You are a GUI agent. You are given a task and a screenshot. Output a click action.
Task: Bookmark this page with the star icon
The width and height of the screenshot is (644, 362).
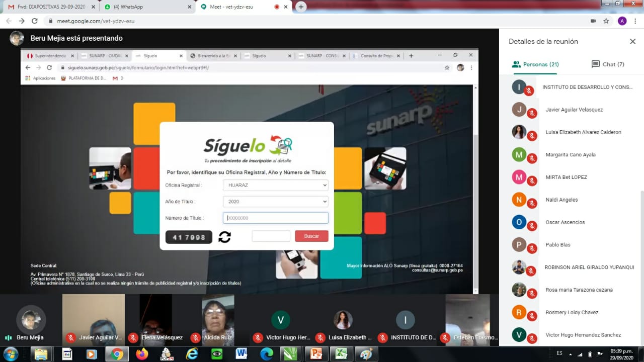(606, 21)
